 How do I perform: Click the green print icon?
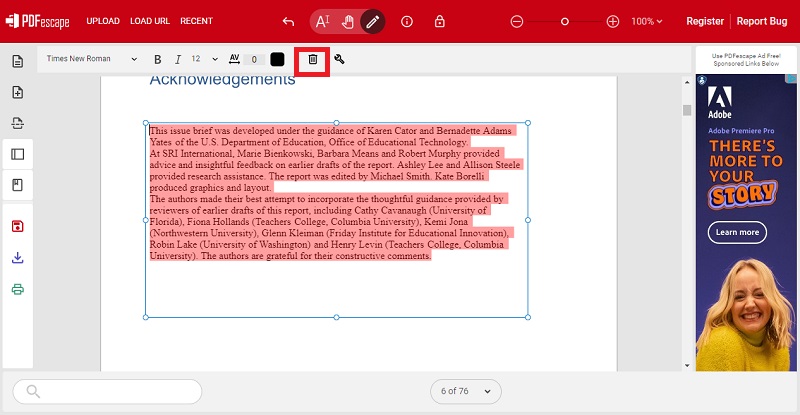[x=17, y=289]
